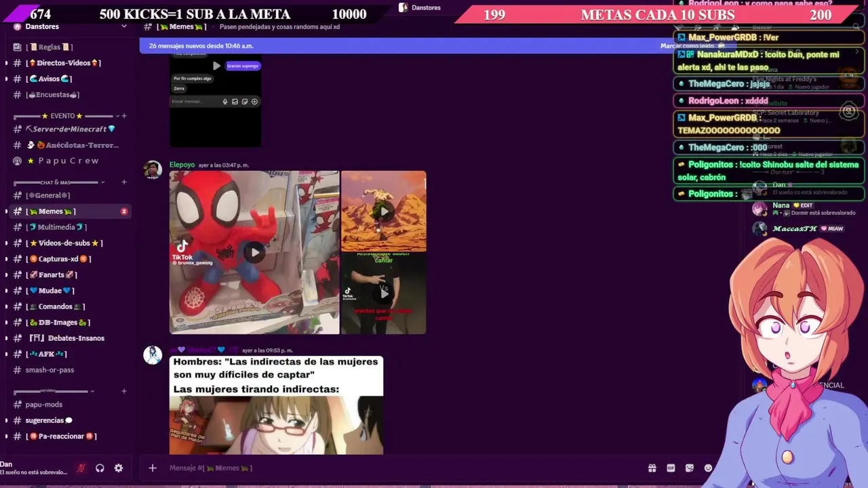Open the GIF picker icon
The image size is (868, 488).
tap(671, 468)
